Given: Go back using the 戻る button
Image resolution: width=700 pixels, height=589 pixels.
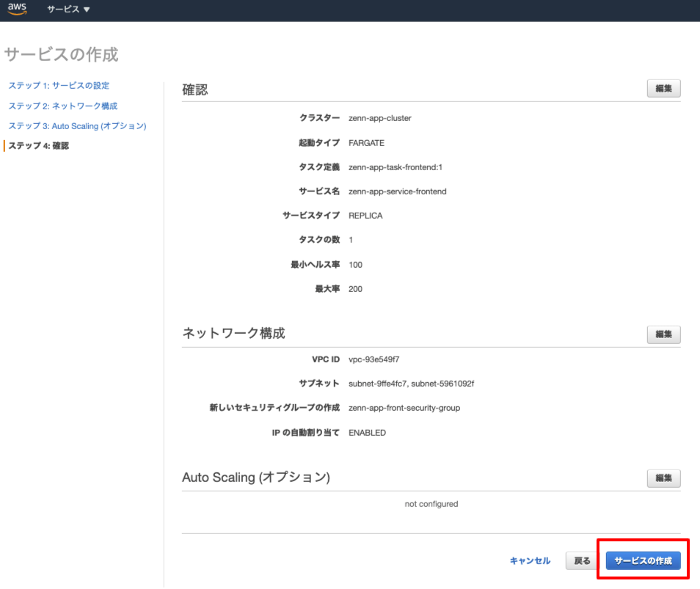Looking at the screenshot, I should (x=581, y=560).
